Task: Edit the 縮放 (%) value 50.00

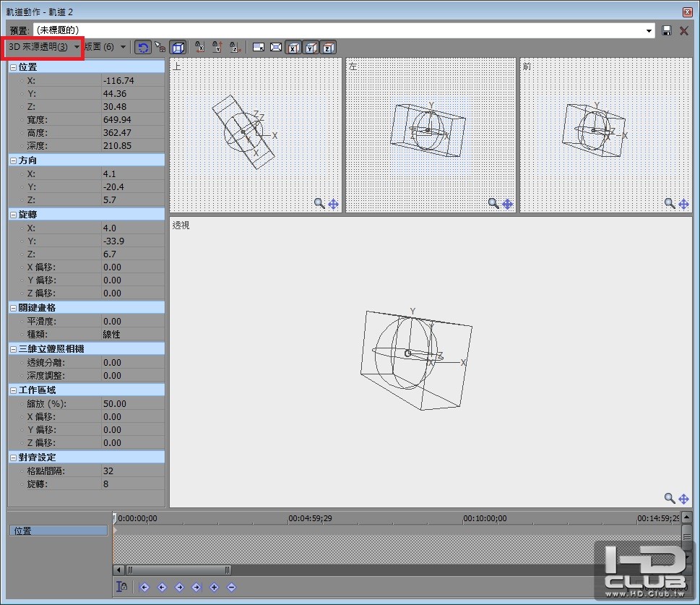Action: (133, 403)
